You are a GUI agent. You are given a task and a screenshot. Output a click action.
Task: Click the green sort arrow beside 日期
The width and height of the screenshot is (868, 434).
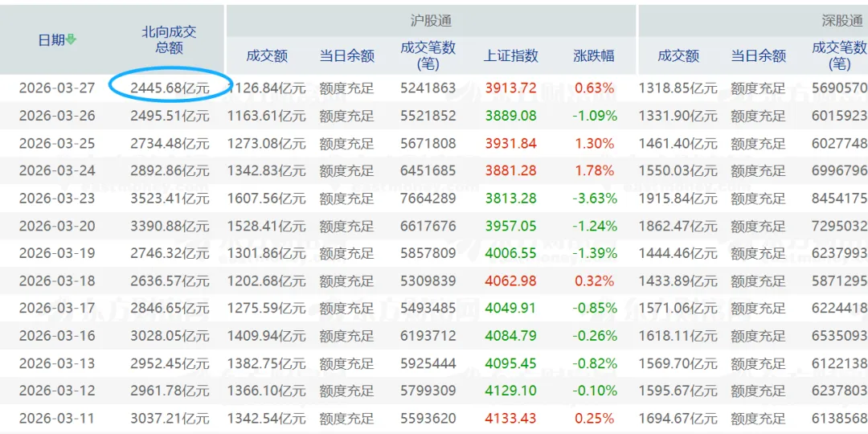click(x=72, y=40)
